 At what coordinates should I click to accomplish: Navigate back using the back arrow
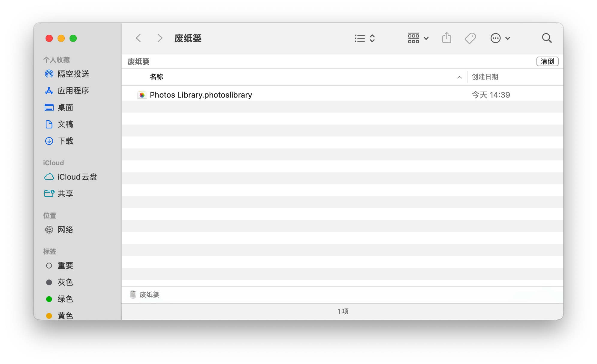pyautogui.click(x=138, y=38)
